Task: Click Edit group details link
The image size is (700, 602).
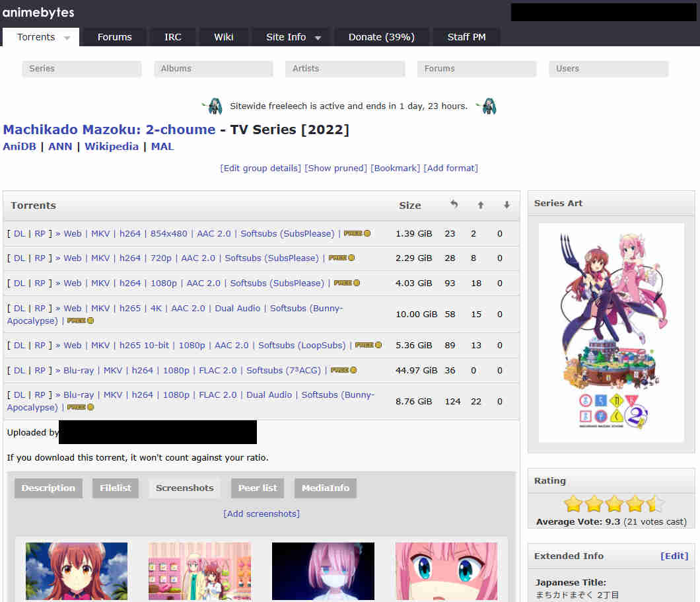Action: 261,169
